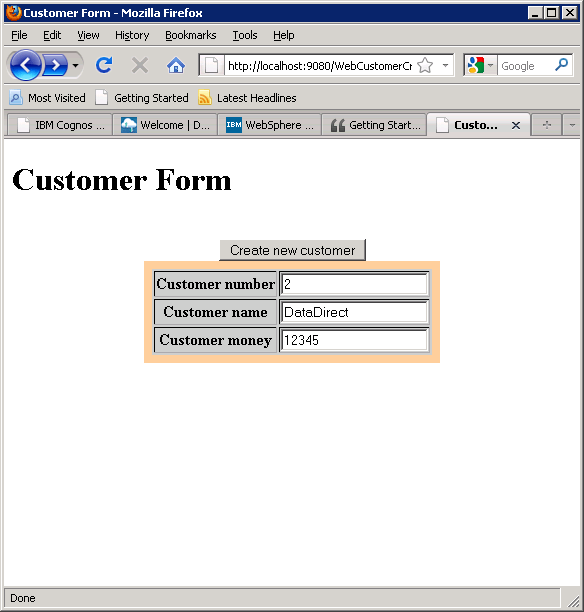
Task: Close the Customer Form tab
Action: (516, 125)
